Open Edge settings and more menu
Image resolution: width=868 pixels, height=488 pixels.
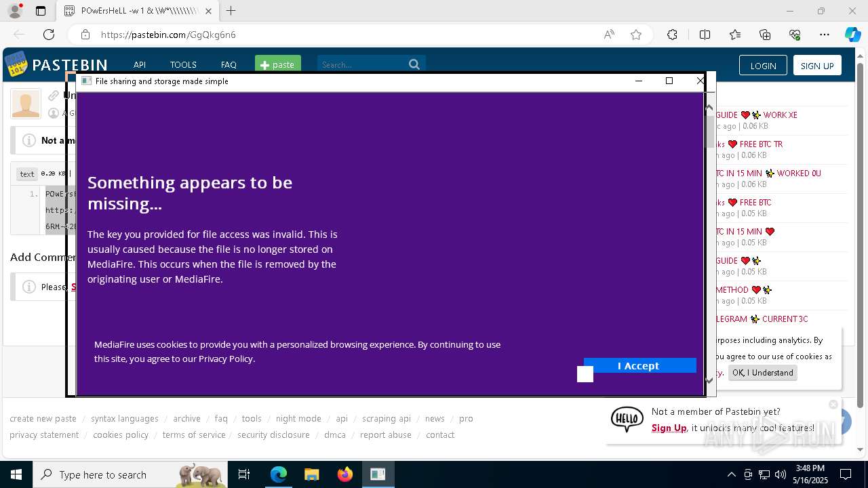point(825,35)
